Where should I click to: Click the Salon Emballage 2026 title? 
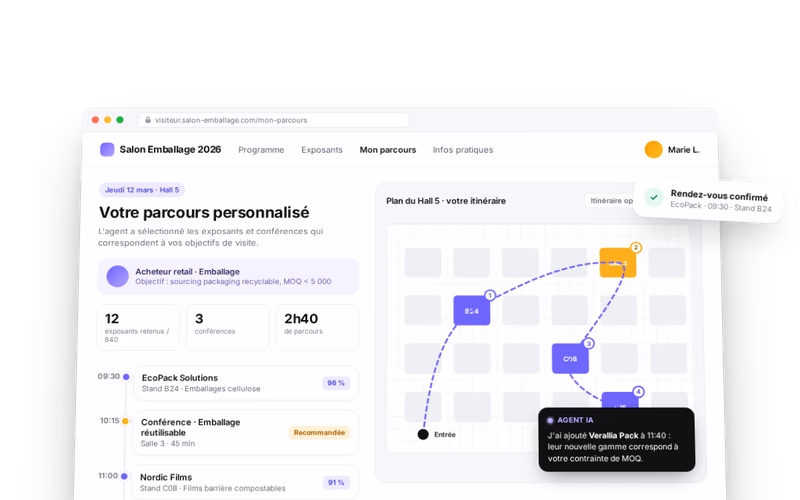170,149
